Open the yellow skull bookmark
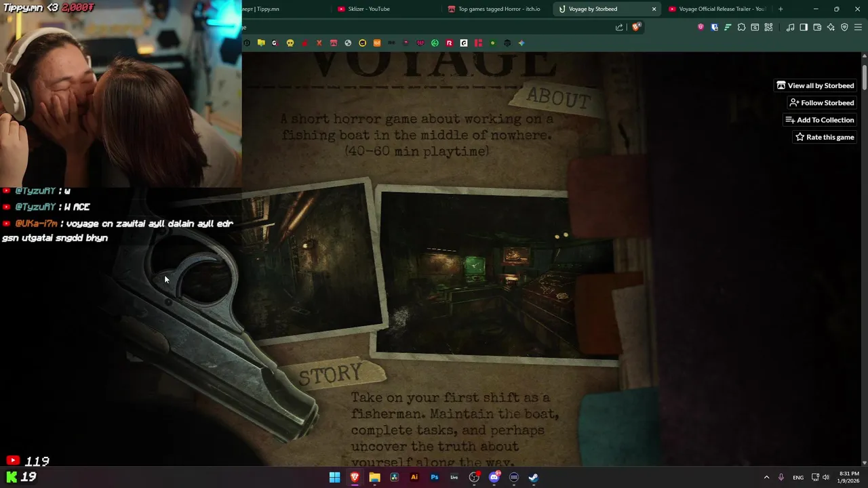 (x=290, y=43)
